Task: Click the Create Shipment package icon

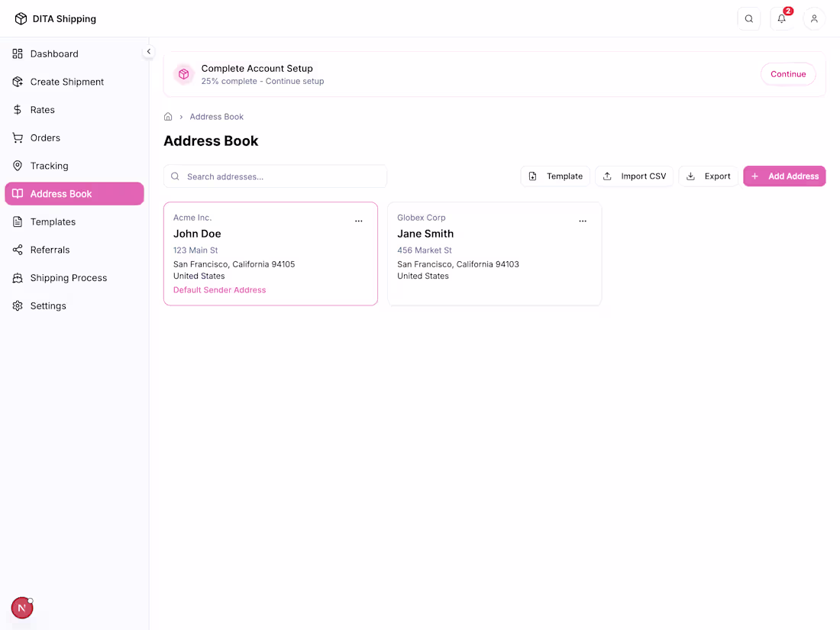Action: click(x=18, y=82)
